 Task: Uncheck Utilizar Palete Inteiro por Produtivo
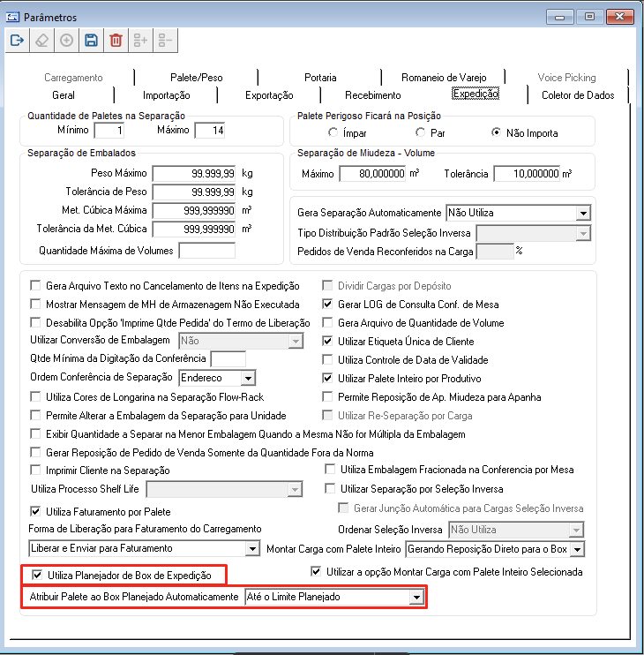327,379
